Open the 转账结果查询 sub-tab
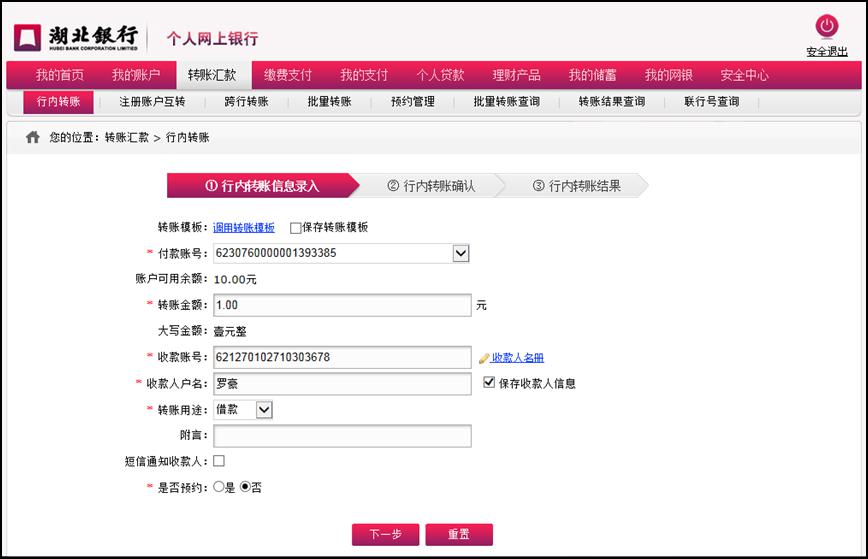 611,102
